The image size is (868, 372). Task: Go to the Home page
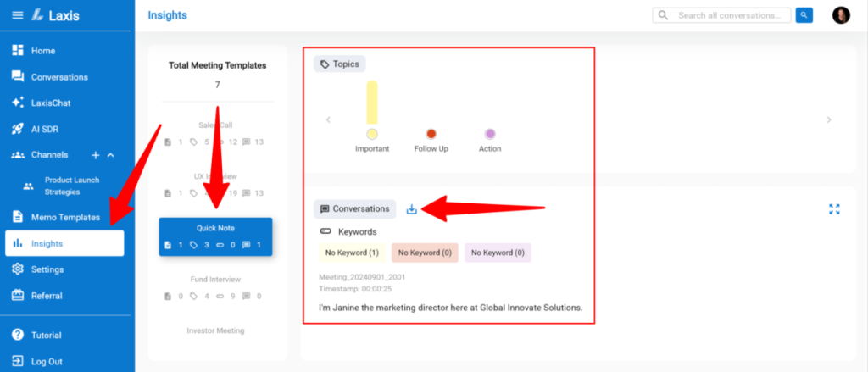point(42,51)
